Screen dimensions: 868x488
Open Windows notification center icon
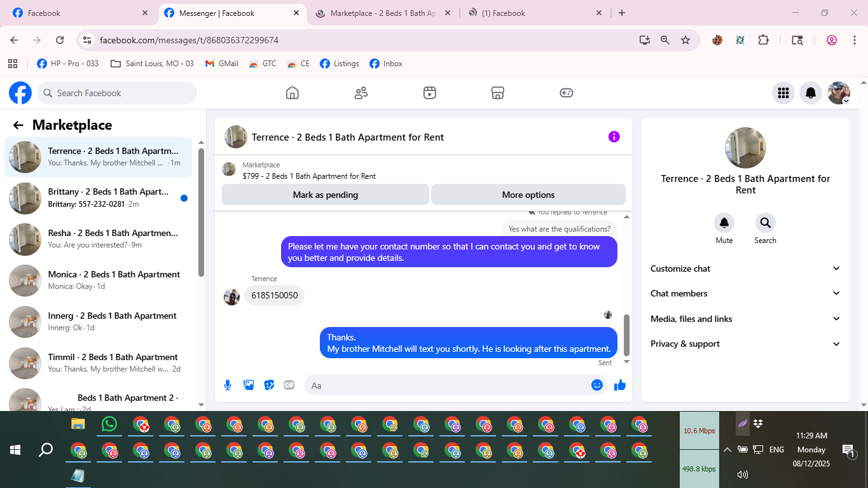(x=848, y=450)
